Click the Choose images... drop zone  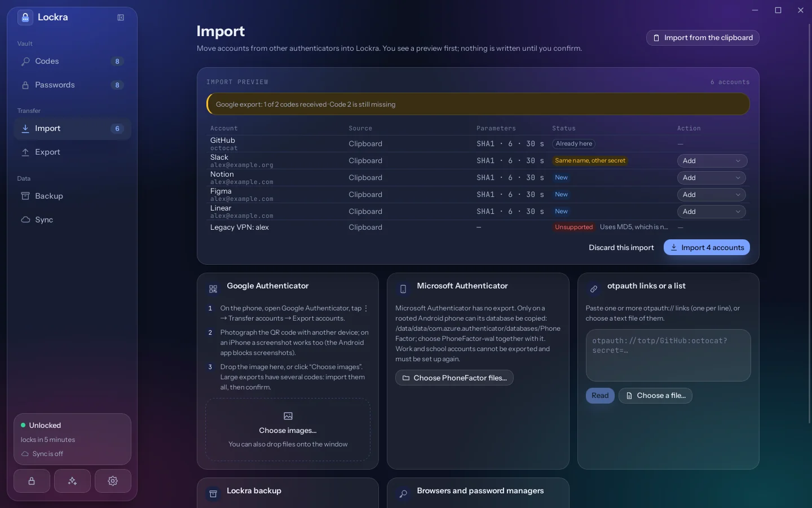[288, 430]
